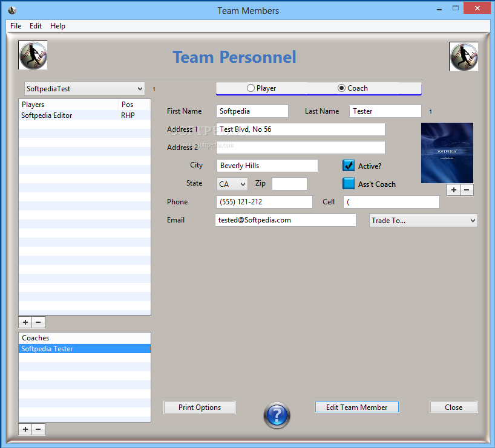495x448 pixels.
Task: Remove the photo with the minus button
Action: pyautogui.click(x=467, y=190)
